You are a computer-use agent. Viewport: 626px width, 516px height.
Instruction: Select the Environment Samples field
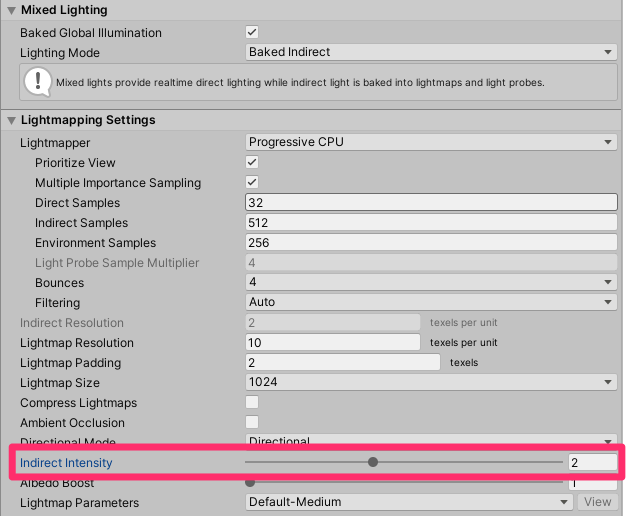point(431,242)
